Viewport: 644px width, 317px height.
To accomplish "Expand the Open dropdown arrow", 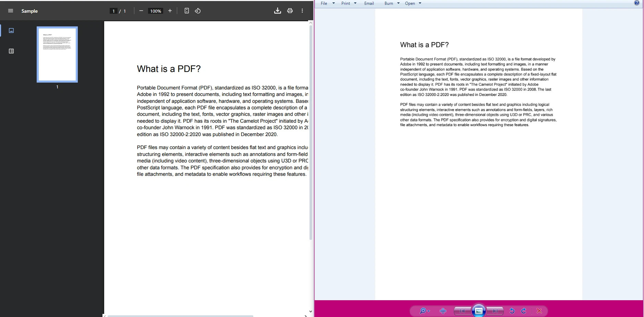I will [x=420, y=3].
